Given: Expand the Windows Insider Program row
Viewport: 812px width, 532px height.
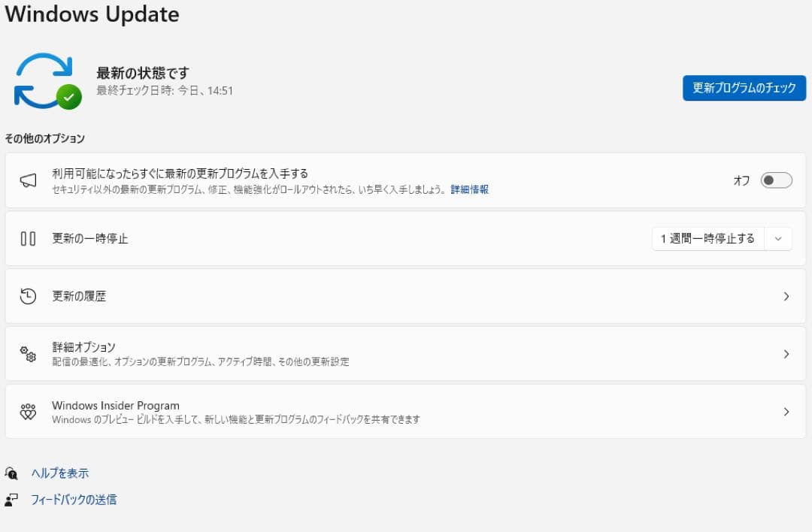Looking at the screenshot, I should click(786, 411).
